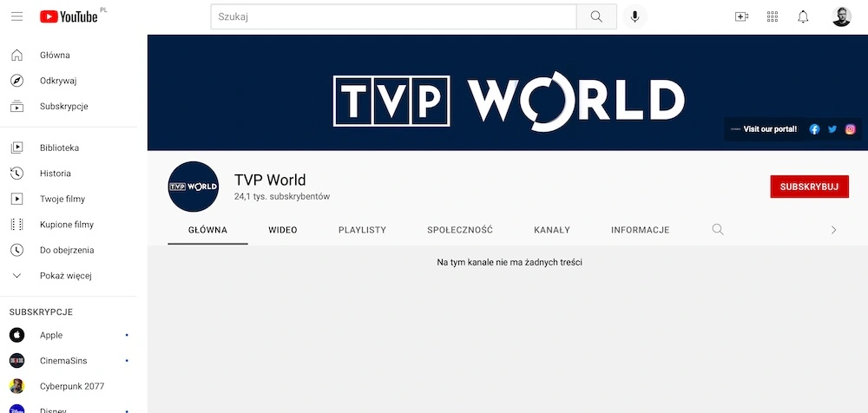Click the search magnifier button
Image resolution: width=868 pixels, height=413 pixels.
(596, 16)
